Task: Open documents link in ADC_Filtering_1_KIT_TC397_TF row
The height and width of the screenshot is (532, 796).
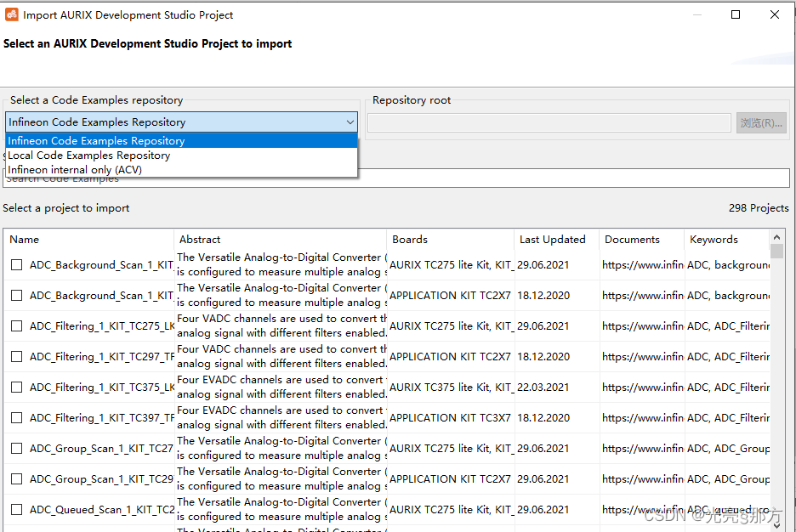Action: pos(642,417)
